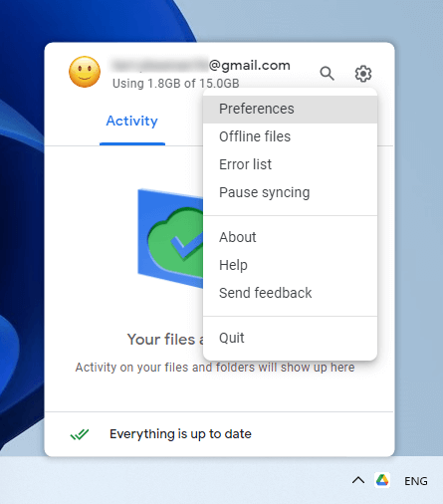Choose Send feedback menu entry

(x=290, y=293)
